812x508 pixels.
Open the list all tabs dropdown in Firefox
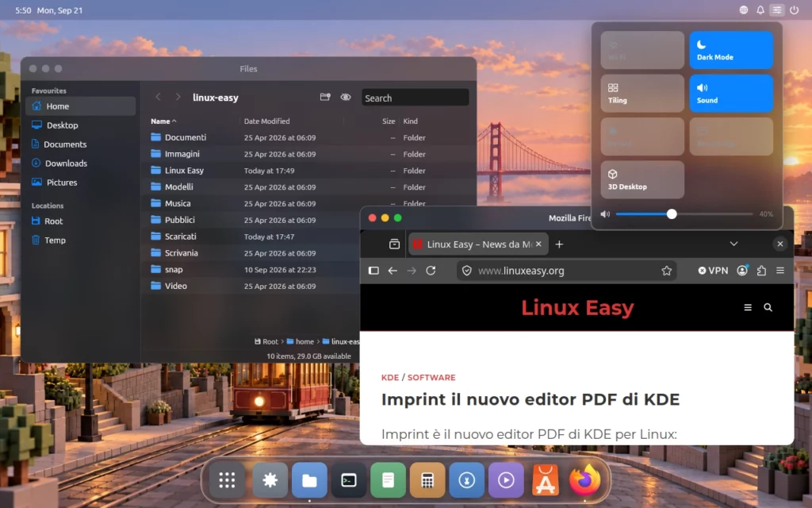click(733, 244)
